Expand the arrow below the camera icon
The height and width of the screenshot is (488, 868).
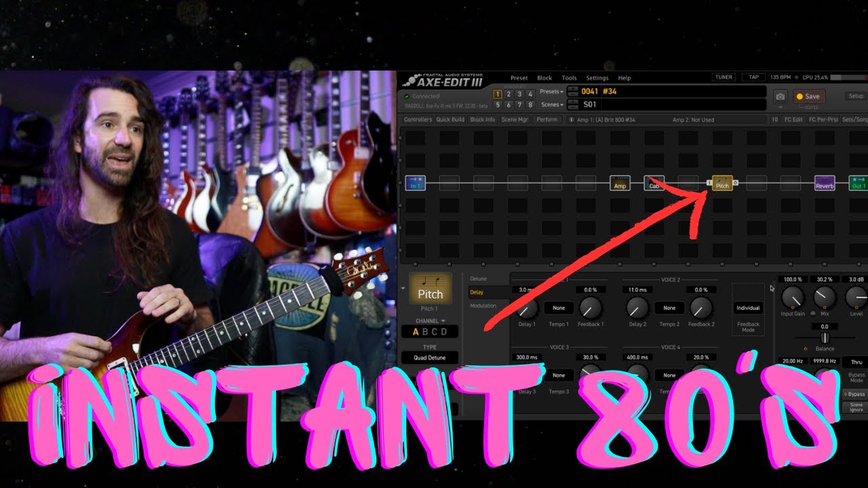coord(781,108)
